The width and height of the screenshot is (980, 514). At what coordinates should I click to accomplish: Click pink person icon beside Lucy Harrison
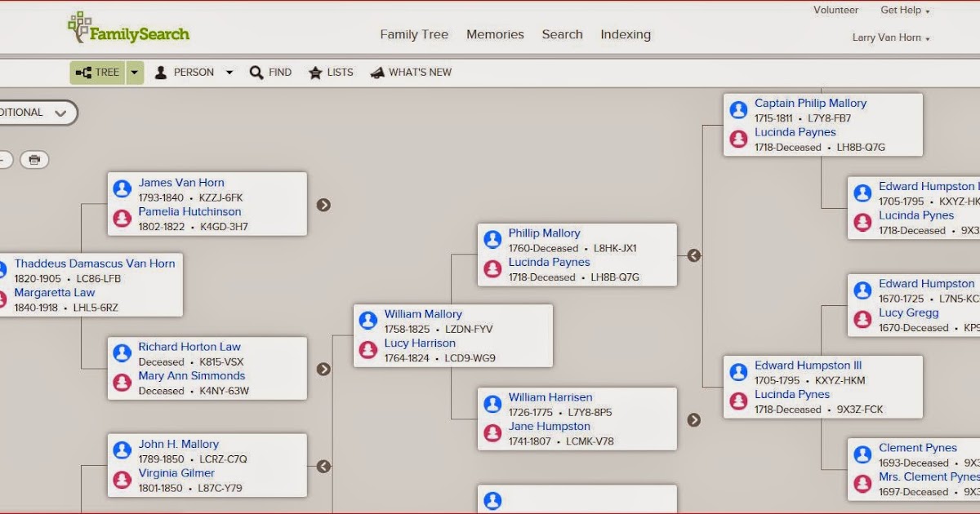[367, 351]
